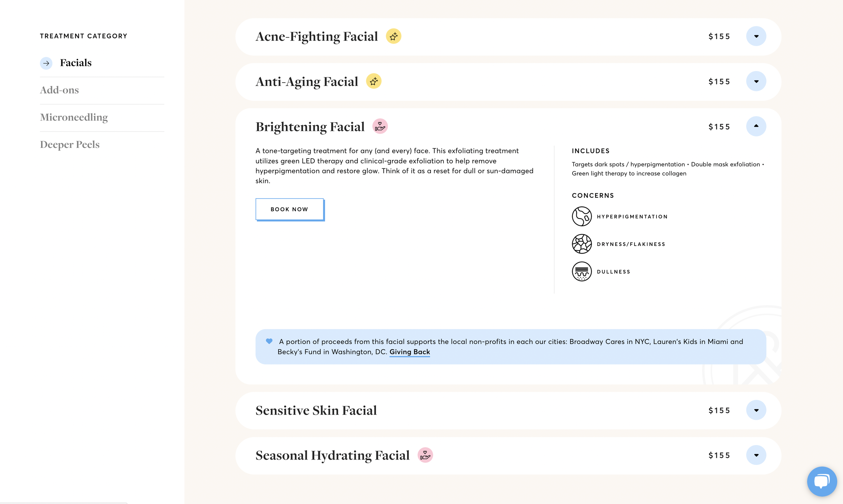The height and width of the screenshot is (504, 843).
Task: Collapse the Brightening Facial section
Action: pyautogui.click(x=756, y=126)
